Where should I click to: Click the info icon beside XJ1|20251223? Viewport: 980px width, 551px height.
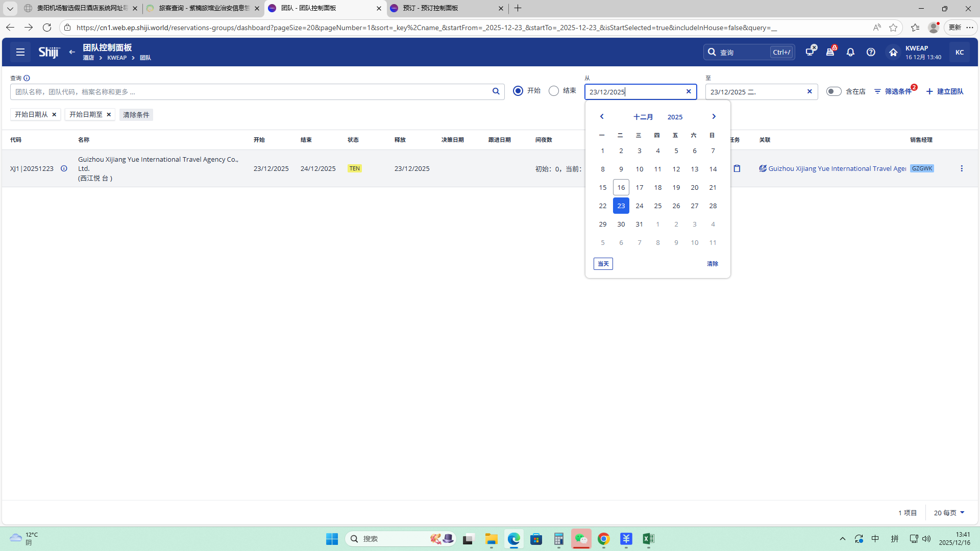(x=64, y=168)
